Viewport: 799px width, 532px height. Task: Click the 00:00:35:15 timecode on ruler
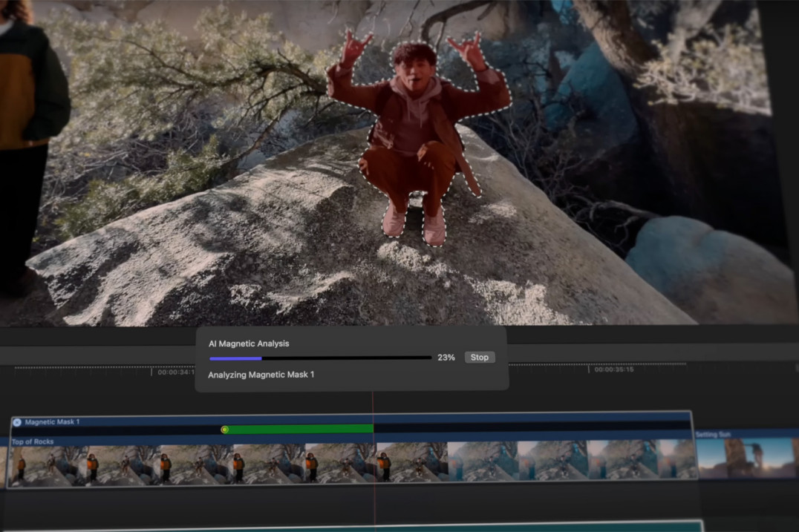pyautogui.click(x=614, y=370)
